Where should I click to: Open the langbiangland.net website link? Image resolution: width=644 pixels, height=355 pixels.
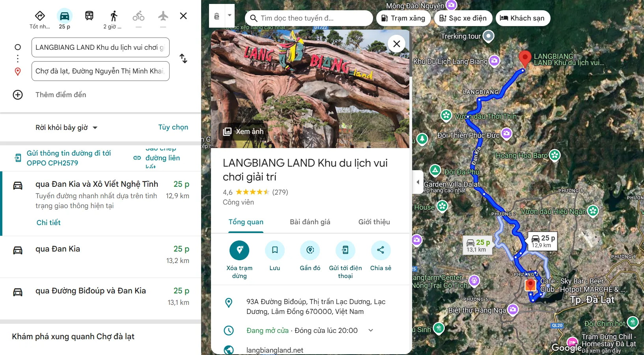pos(275,350)
